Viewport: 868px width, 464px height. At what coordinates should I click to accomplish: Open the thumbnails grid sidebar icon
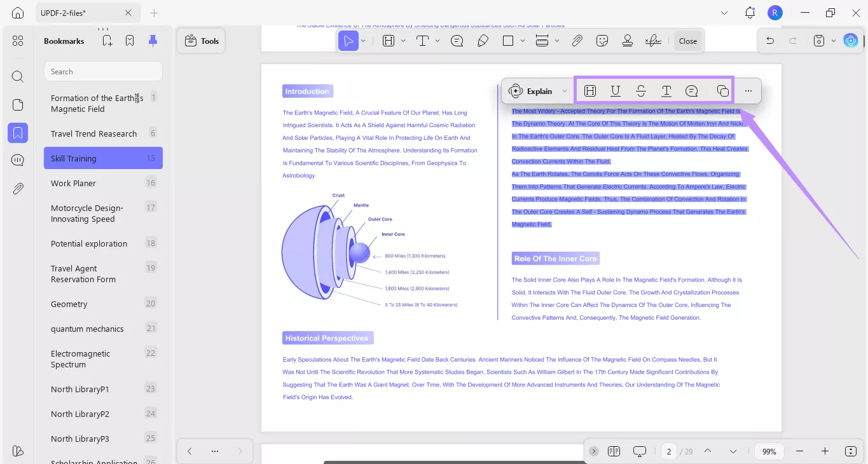(18, 41)
